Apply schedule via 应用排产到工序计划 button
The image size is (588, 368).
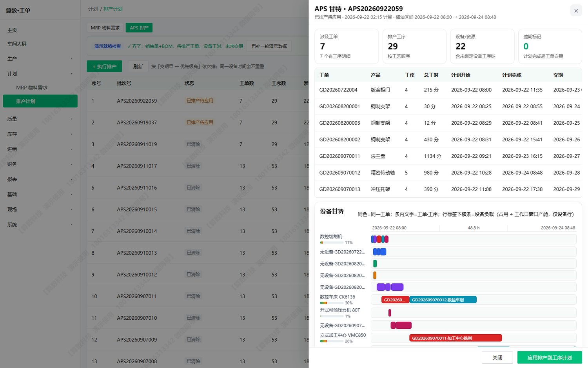(x=550, y=358)
